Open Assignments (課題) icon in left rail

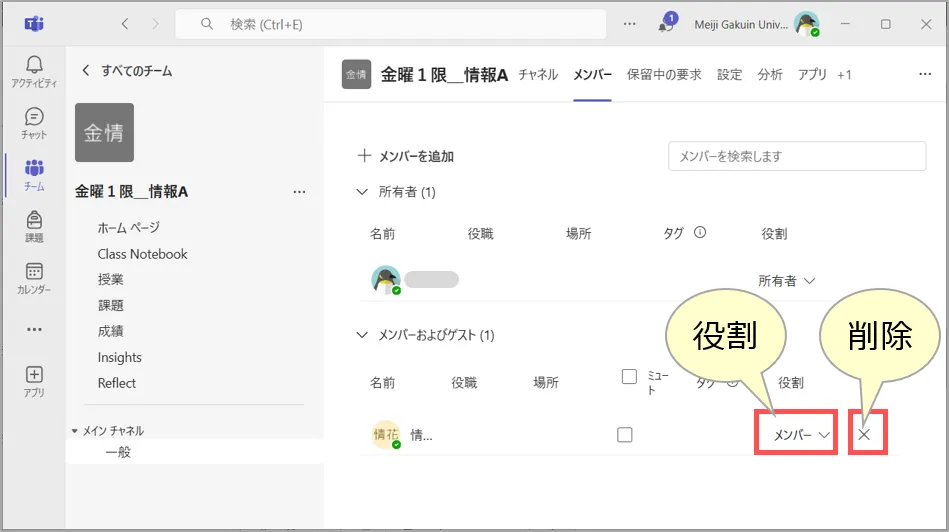coord(34,226)
